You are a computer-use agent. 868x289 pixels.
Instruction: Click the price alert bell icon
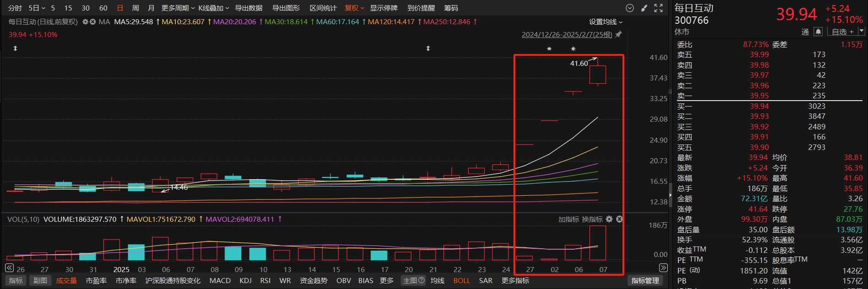tap(818, 32)
